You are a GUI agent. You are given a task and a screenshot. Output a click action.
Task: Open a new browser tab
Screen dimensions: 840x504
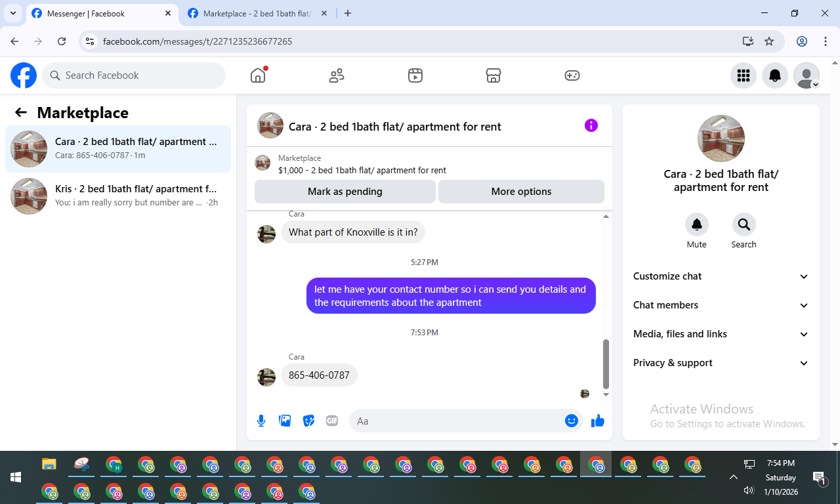coord(348,13)
